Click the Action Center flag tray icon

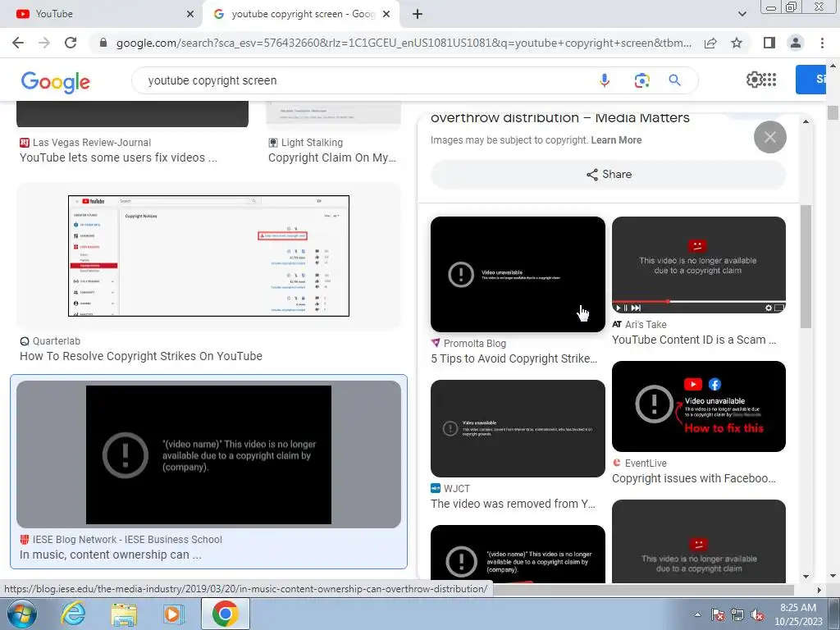click(717, 615)
